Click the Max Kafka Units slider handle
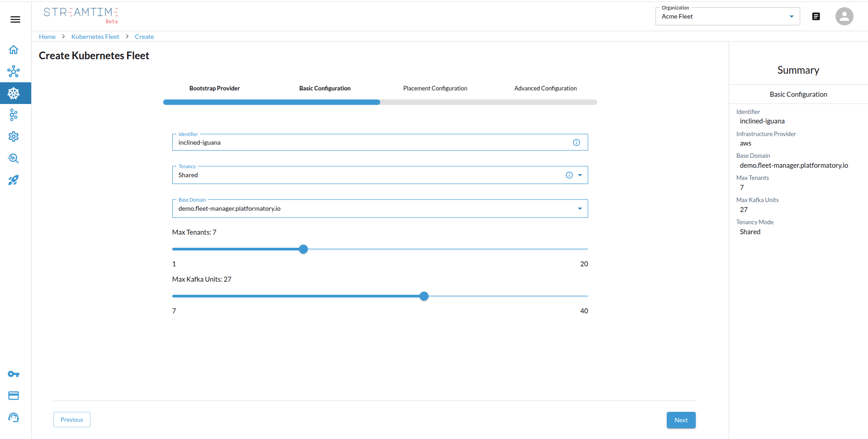Screen dimensions: 868x439 click(424, 296)
